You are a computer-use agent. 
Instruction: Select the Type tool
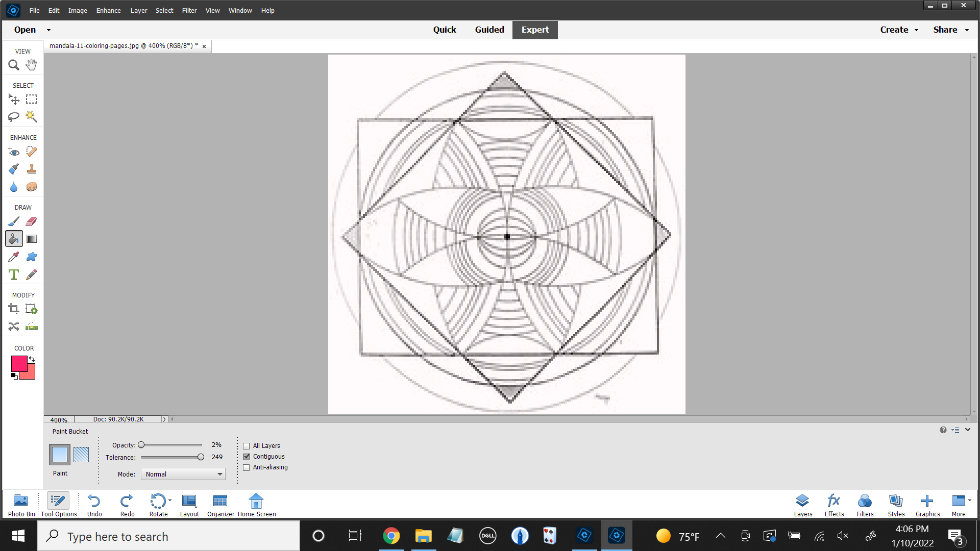(x=14, y=274)
